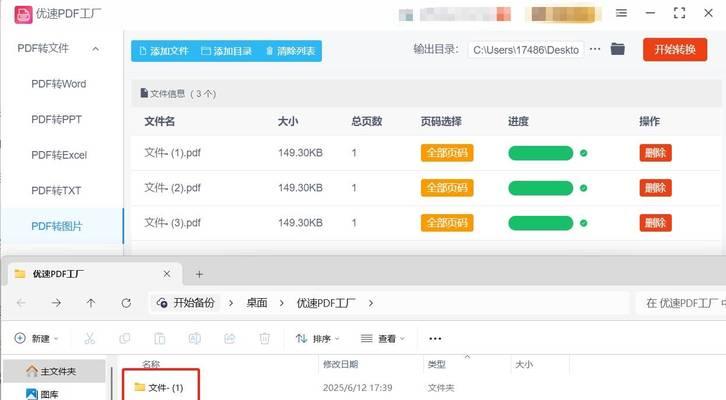
Task: Click 开始备份 in address bar
Action: 186,303
